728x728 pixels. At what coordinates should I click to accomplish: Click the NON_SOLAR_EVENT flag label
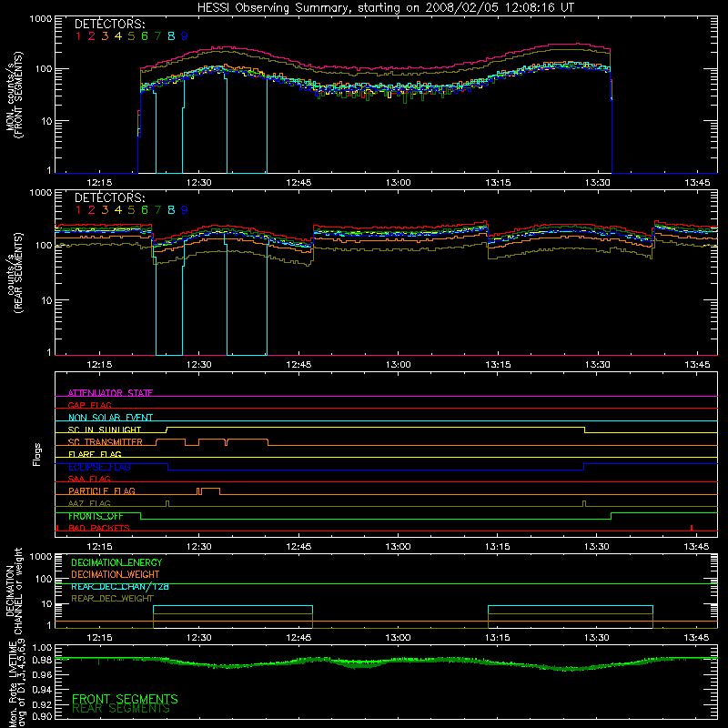click(110, 418)
